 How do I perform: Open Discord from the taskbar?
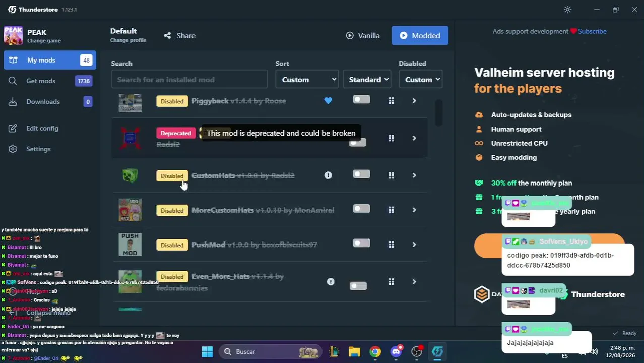pyautogui.click(x=396, y=352)
